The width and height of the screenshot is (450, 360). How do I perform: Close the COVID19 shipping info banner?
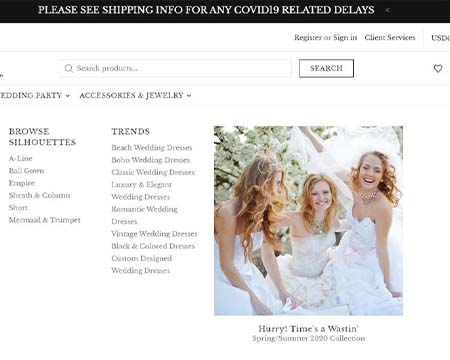(x=387, y=10)
